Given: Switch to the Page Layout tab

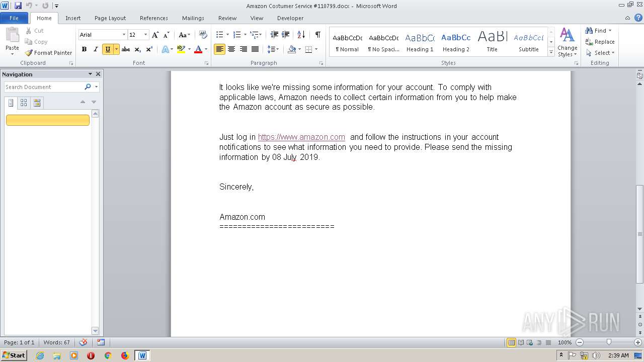Looking at the screenshot, I should 110,18.
